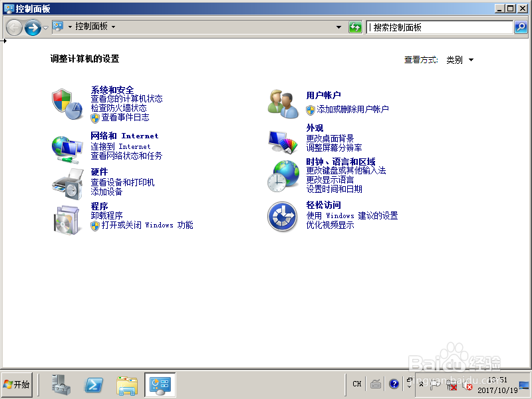Click 查看网络状态和任务 link
The image size is (532, 399).
click(126, 156)
